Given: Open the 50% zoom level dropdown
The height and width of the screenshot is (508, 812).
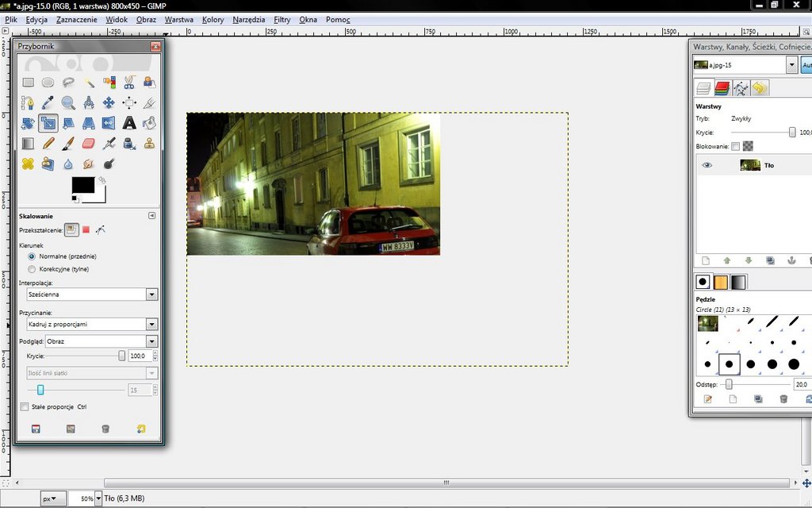Looking at the screenshot, I should tap(98, 498).
